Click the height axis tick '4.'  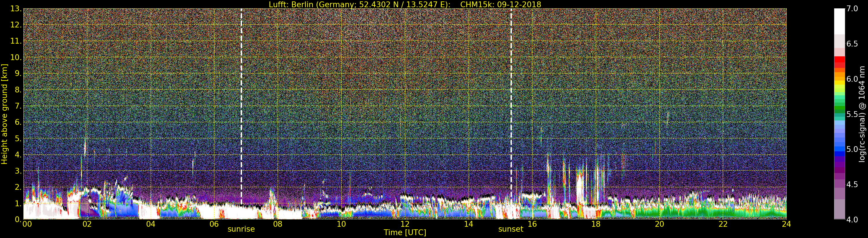tap(18, 155)
